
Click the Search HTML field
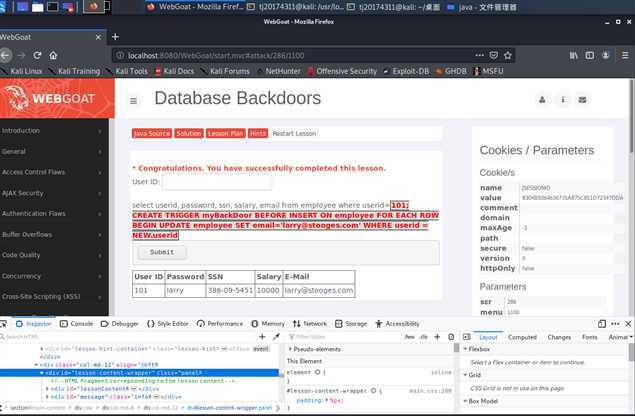pos(130,336)
